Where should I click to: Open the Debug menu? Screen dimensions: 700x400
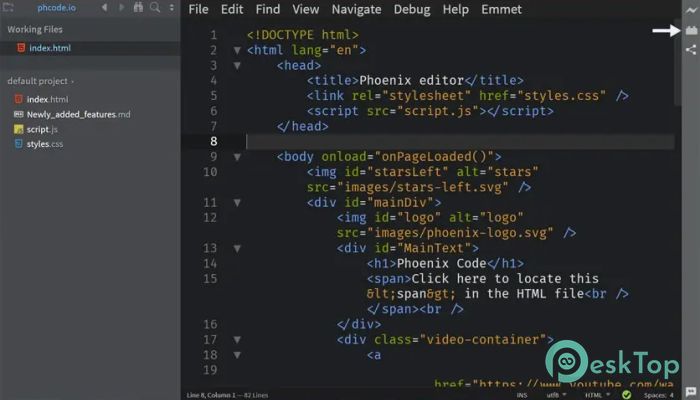click(412, 9)
